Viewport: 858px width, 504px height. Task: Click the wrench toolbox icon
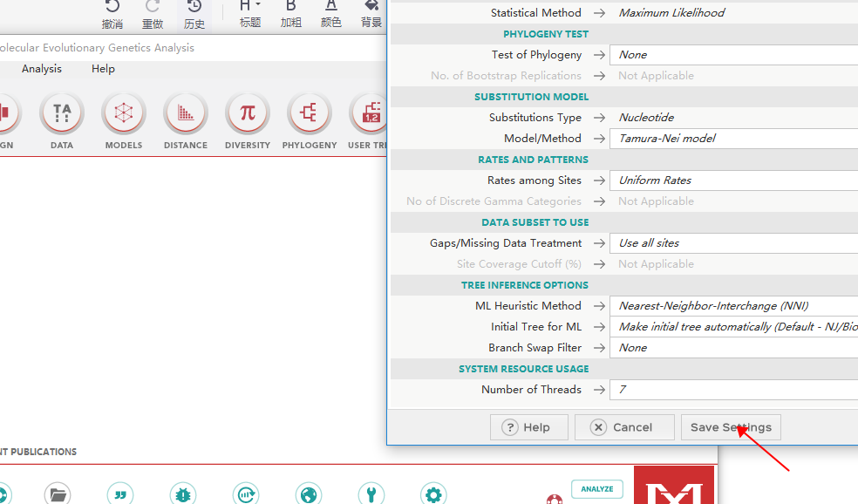click(x=371, y=494)
